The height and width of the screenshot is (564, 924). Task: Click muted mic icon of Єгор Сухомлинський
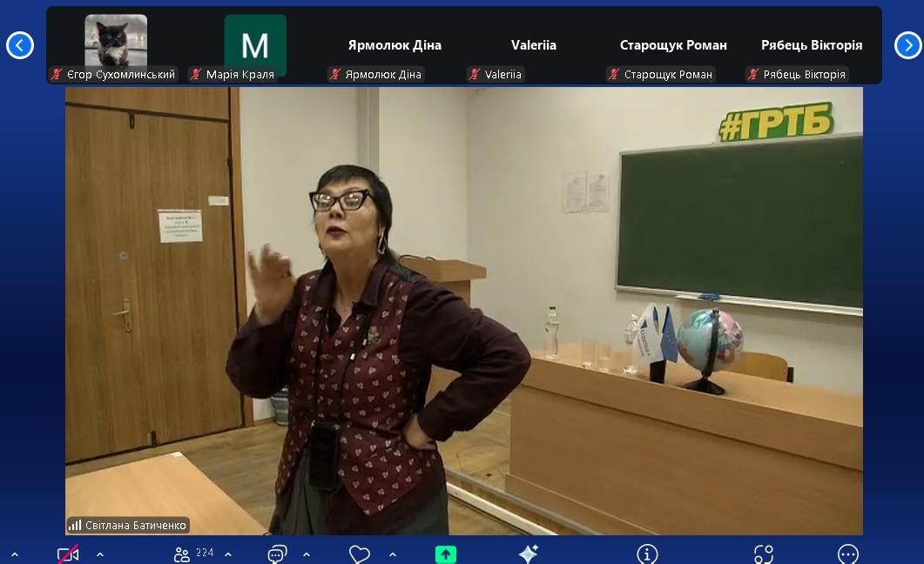tap(57, 74)
